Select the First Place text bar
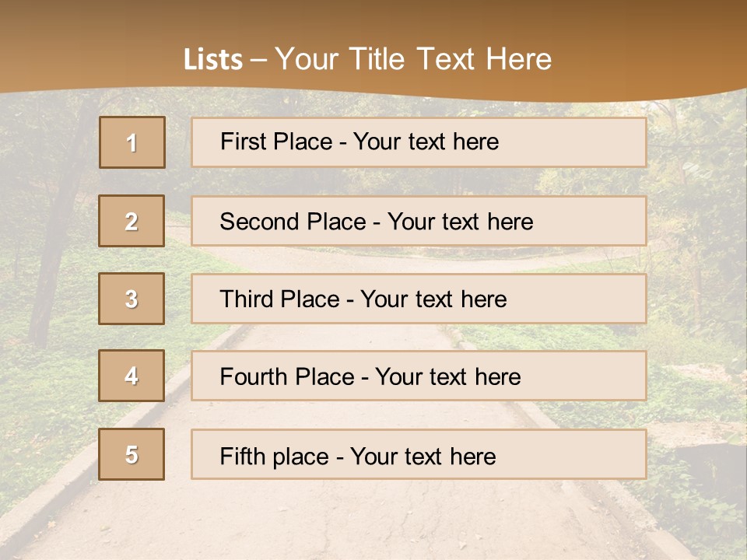This screenshot has width=747, height=560. point(419,142)
